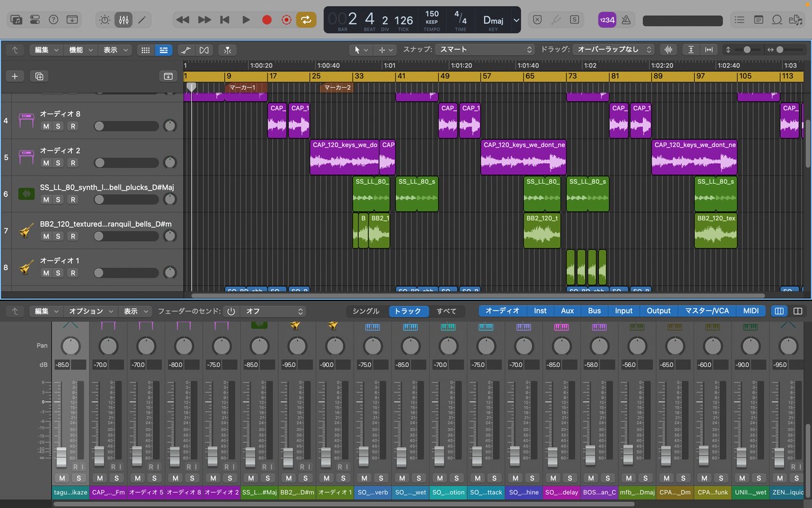The image size is (812, 508).
Task: Select the マーカー2 marker
Action: coord(336,87)
